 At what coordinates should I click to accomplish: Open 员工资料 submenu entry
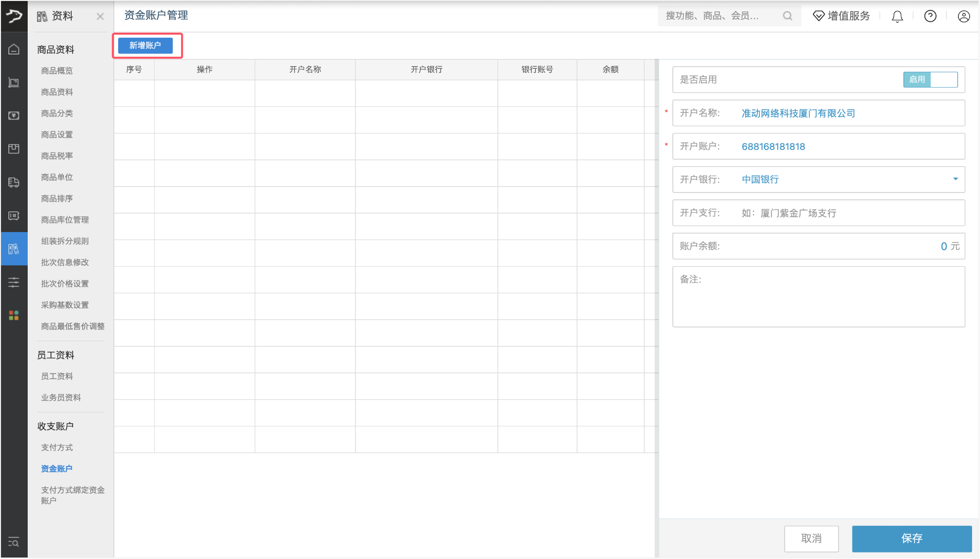[57, 376]
